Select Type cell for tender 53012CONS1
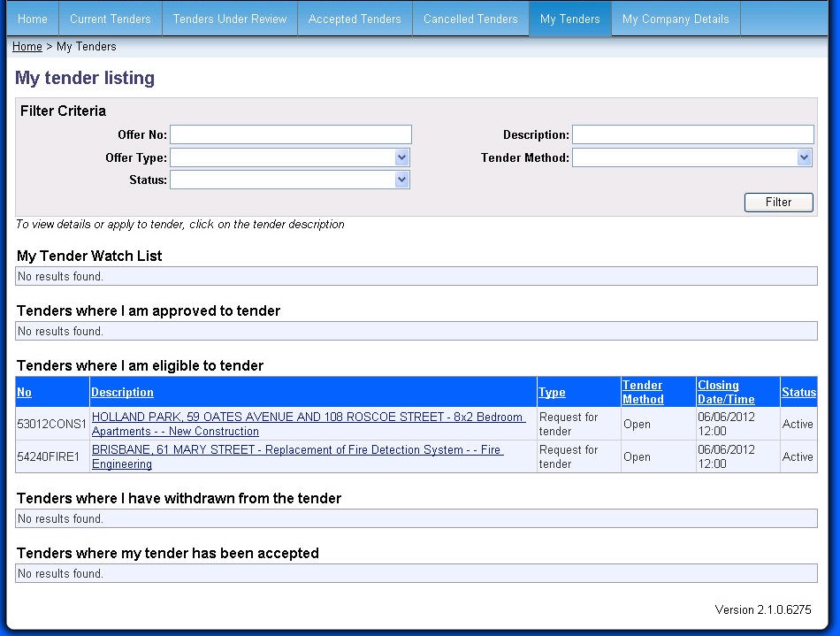This screenshot has width=840, height=636. point(579,424)
